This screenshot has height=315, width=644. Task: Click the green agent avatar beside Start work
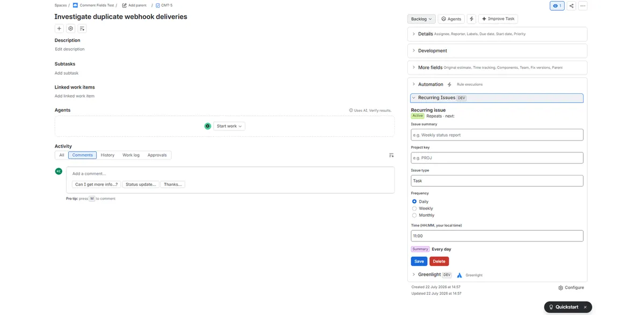[208, 126]
